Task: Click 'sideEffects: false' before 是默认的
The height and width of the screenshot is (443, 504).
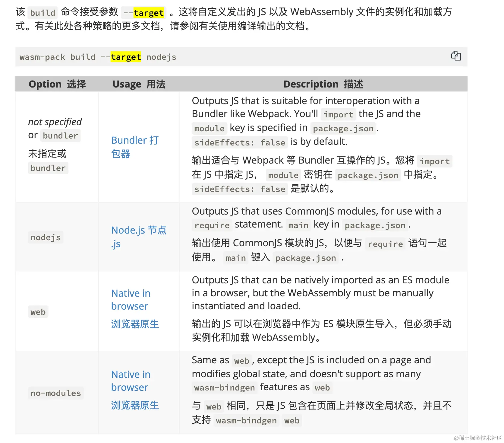Action: click(x=240, y=189)
